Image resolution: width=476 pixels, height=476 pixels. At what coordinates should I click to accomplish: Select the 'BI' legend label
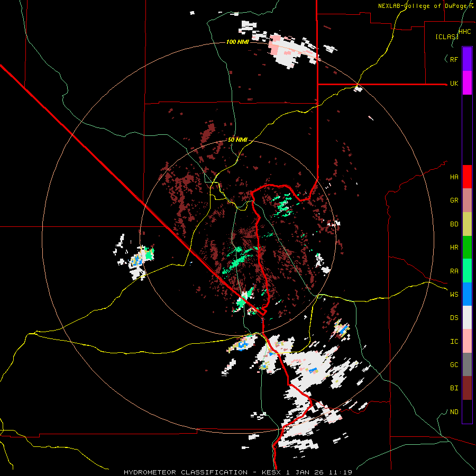454,388
